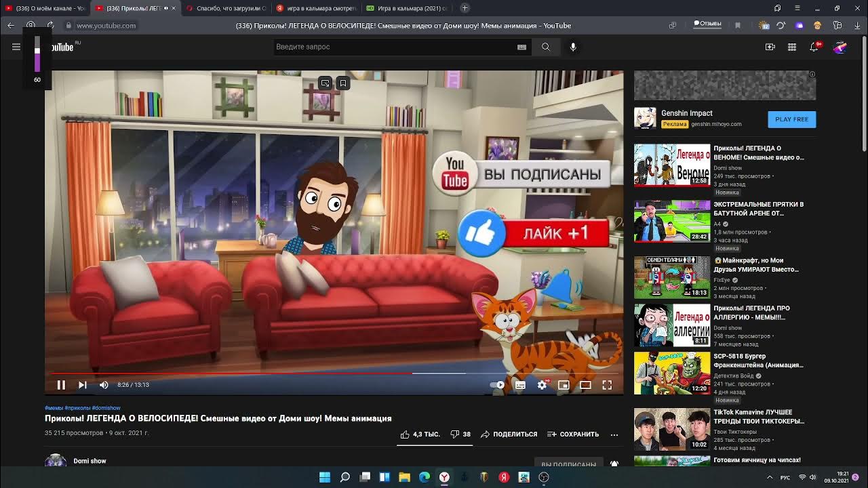Go back with browser back arrow
The width and height of the screenshot is (868, 488).
(11, 26)
